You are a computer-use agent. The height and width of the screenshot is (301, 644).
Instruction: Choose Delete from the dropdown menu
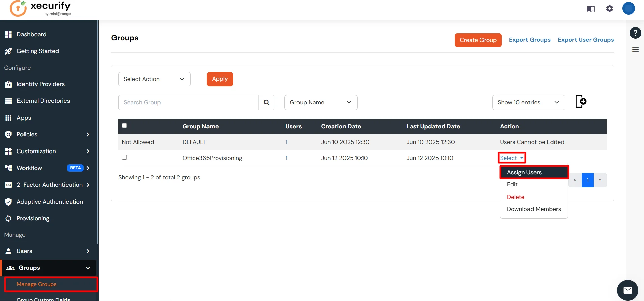click(x=534, y=197)
